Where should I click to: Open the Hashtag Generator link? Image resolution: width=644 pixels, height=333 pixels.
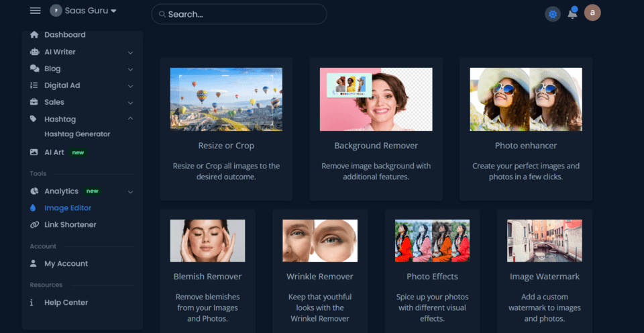pos(77,134)
